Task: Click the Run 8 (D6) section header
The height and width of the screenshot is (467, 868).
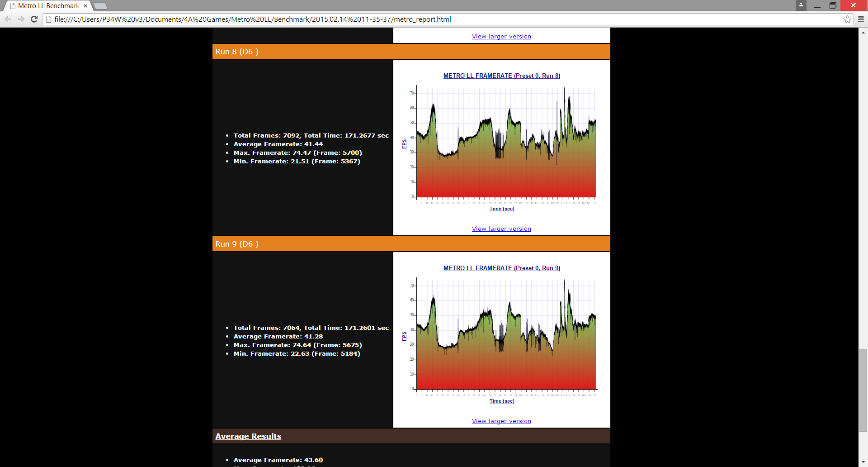Action: click(411, 52)
